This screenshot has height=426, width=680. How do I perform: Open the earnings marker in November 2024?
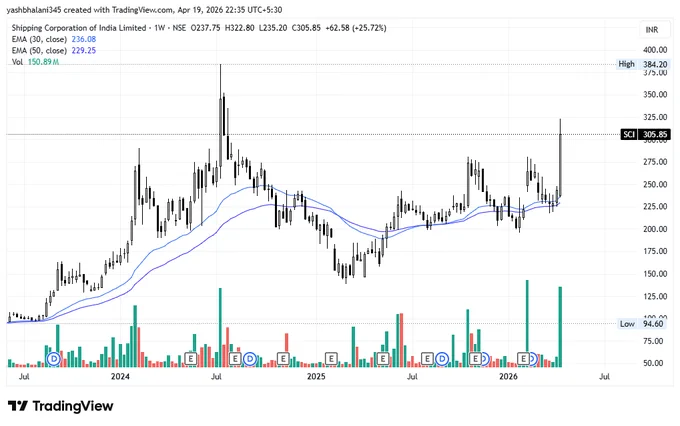pos(283,359)
